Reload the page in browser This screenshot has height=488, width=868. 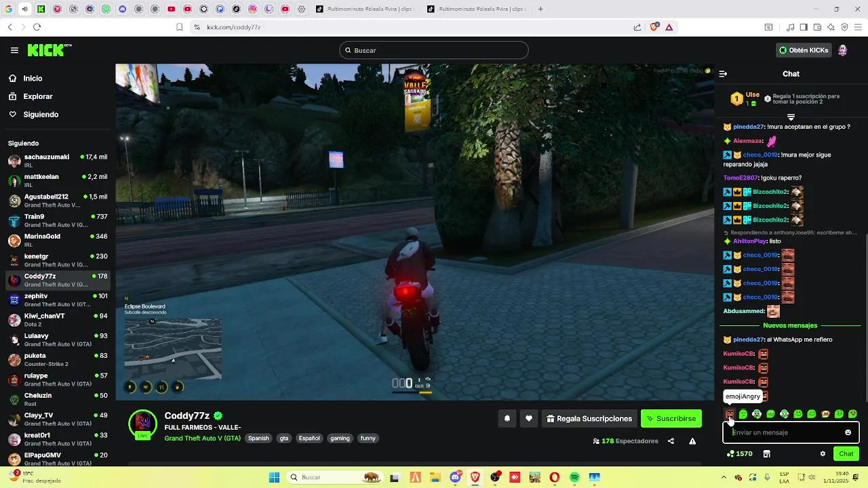pyautogui.click(x=37, y=27)
